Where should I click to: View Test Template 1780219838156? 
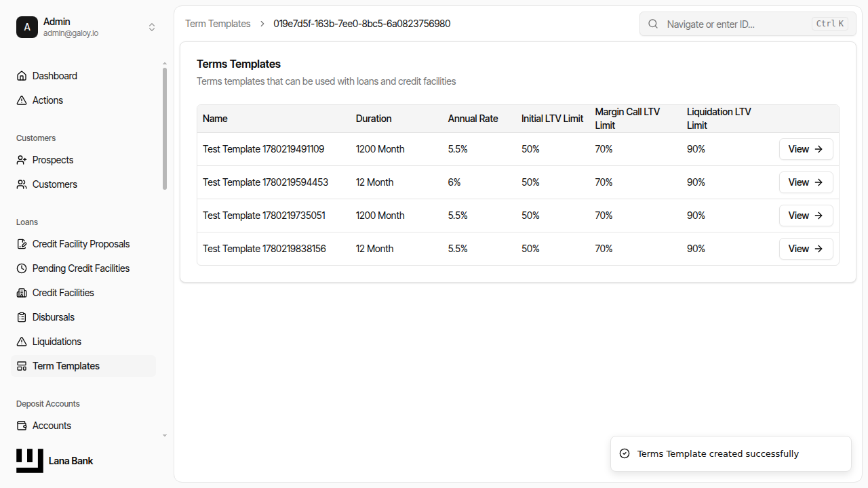pyautogui.click(x=806, y=249)
